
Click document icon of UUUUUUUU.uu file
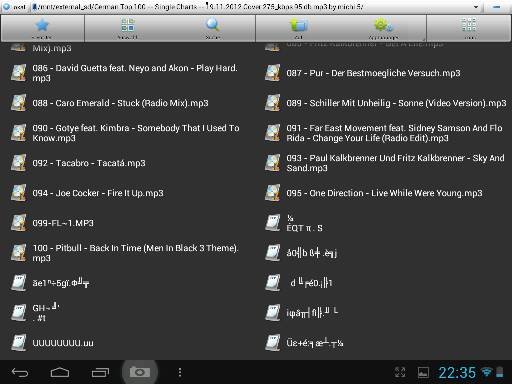tap(19, 343)
